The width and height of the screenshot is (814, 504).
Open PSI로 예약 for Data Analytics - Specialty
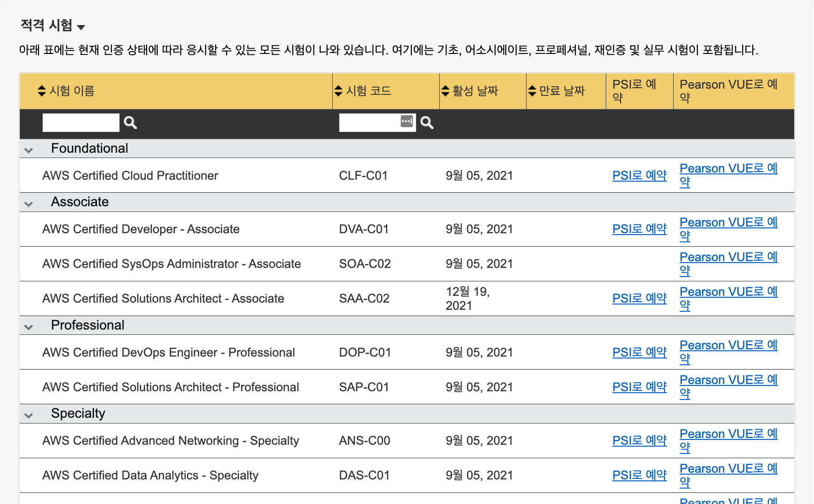(639, 475)
